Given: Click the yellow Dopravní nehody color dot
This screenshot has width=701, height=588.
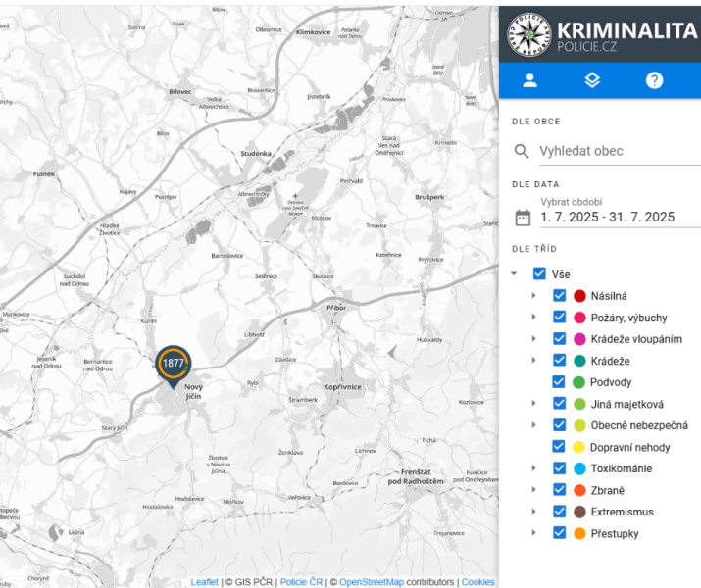Looking at the screenshot, I should [578, 447].
